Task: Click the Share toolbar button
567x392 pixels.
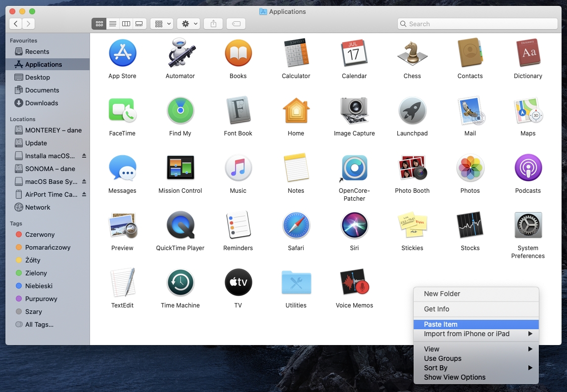Action: coord(214,24)
